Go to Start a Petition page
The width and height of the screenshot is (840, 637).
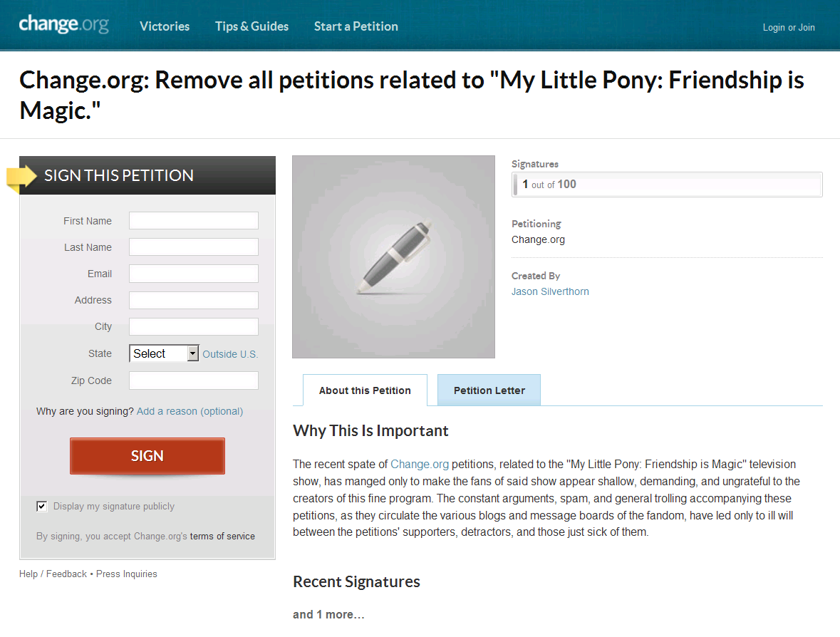pyautogui.click(x=356, y=26)
